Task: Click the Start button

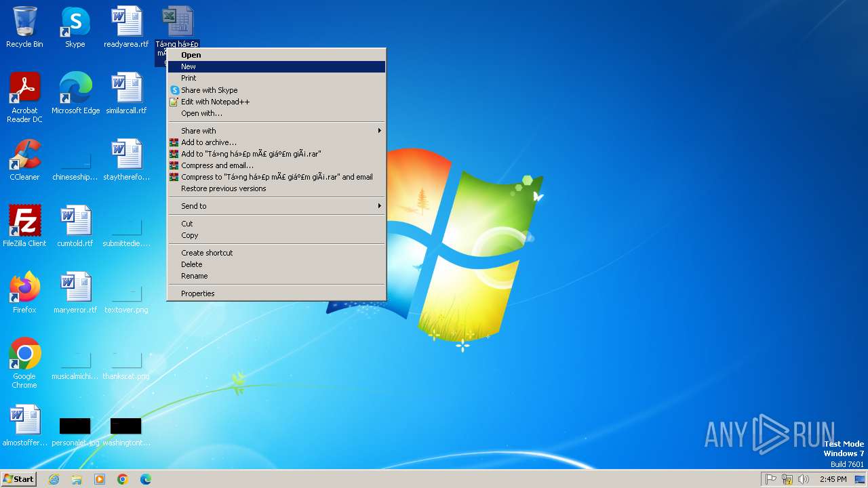Action: (19, 479)
